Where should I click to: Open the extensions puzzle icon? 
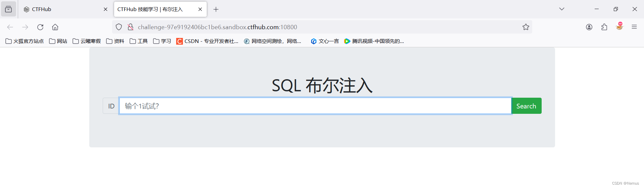click(604, 27)
